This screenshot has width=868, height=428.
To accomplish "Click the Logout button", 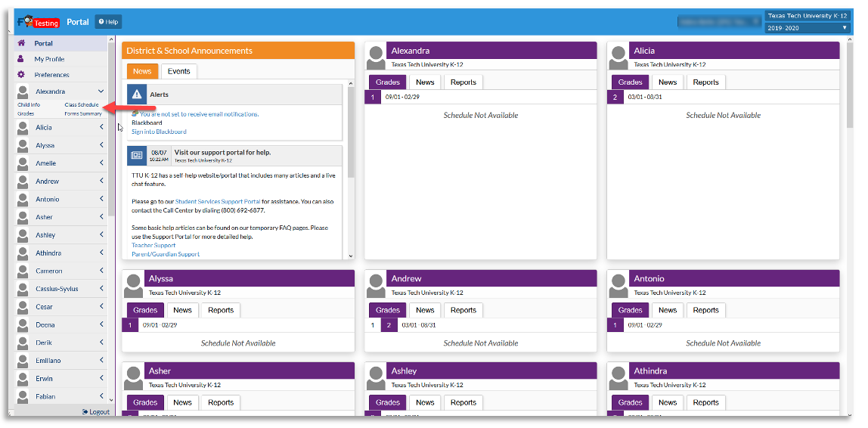I will click(x=96, y=412).
